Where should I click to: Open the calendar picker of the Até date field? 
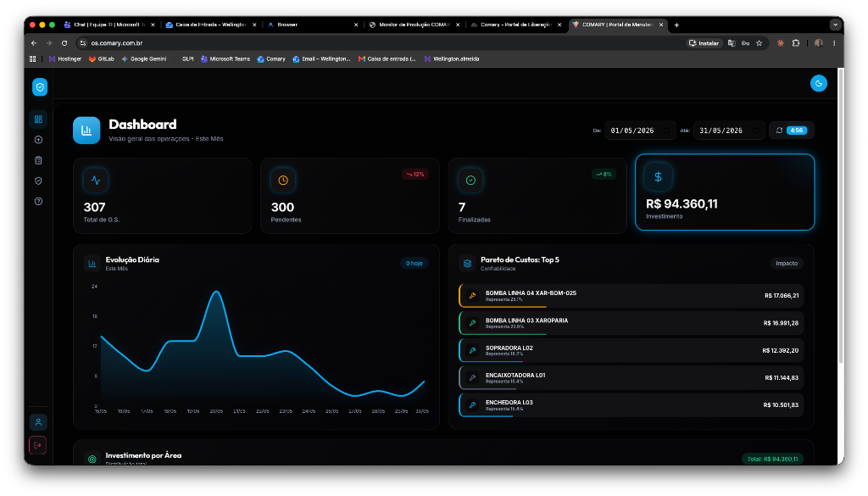pos(755,131)
